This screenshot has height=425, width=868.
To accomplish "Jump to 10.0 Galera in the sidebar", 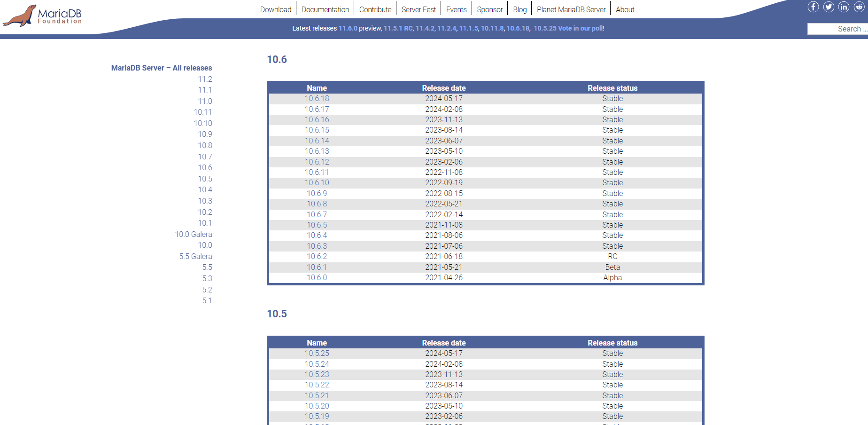I will tap(194, 234).
